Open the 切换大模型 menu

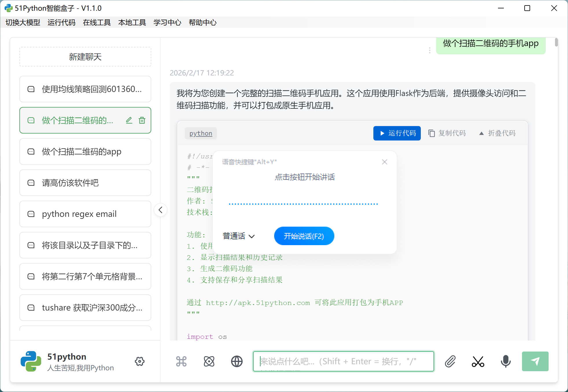pos(23,23)
